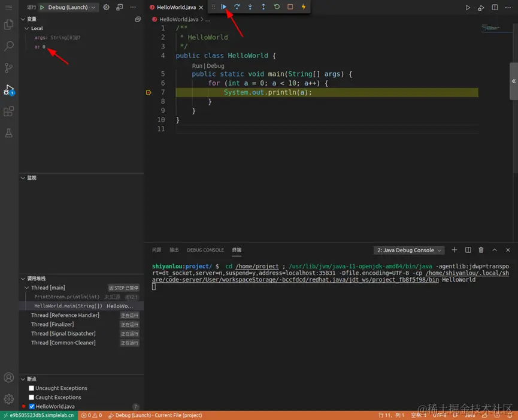Step into the println call
The image size is (518, 420).
pyautogui.click(x=250, y=7)
